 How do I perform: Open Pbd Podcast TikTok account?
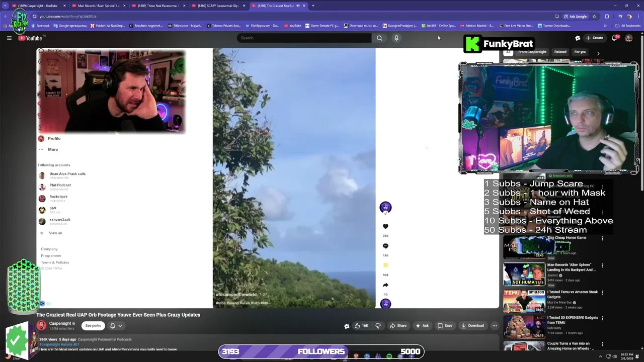pyautogui.click(x=55, y=187)
